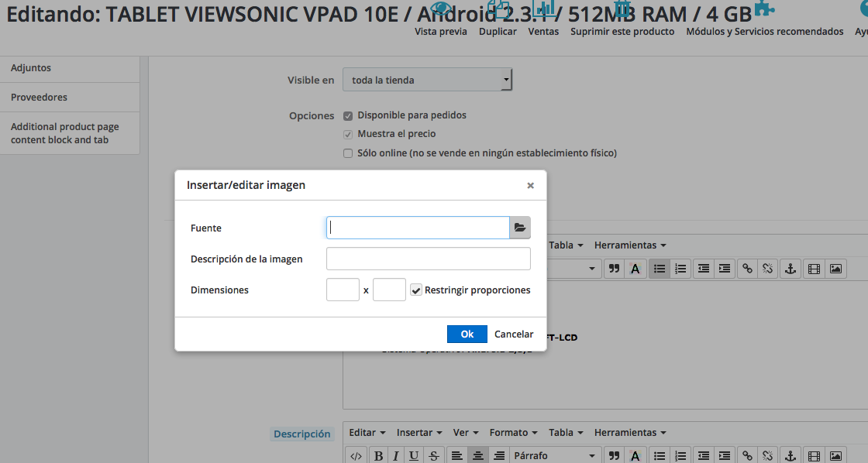Click anchor icon in upper editor toolbar
Screen dimensions: 868x463
pos(790,269)
